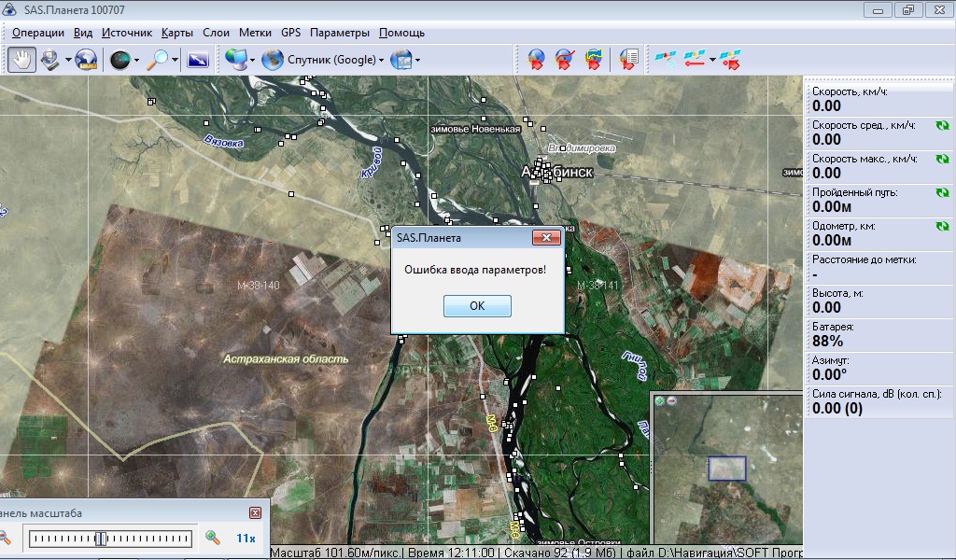Click the zoom-in magnifier in scale panel
956x560 pixels.
pos(213,538)
